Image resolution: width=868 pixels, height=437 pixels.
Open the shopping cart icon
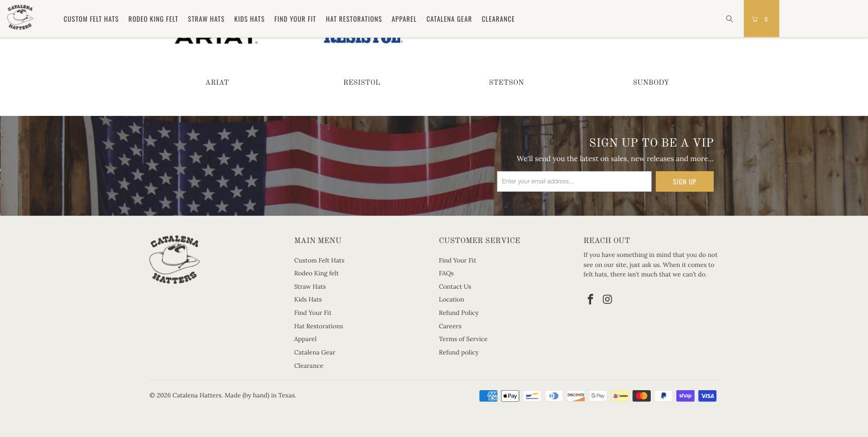pyautogui.click(x=761, y=19)
